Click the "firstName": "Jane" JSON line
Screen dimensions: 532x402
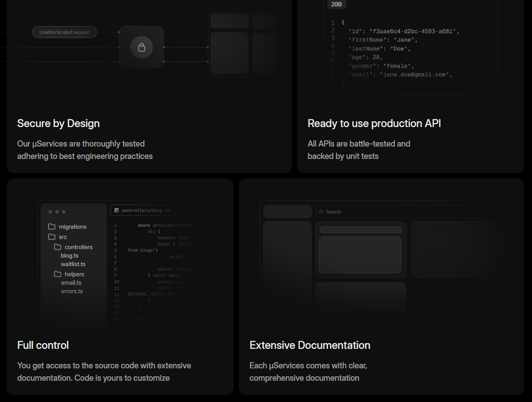point(383,40)
